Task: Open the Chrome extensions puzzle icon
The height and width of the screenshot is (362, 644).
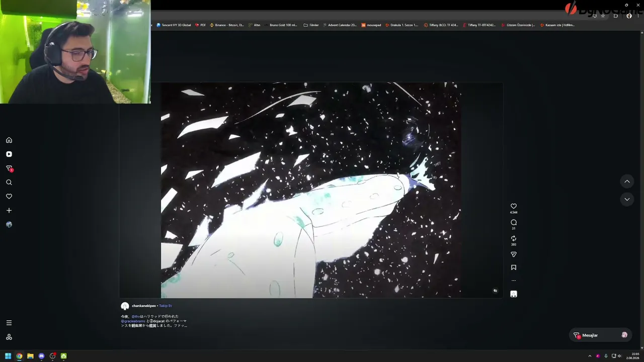Action: tap(615, 16)
